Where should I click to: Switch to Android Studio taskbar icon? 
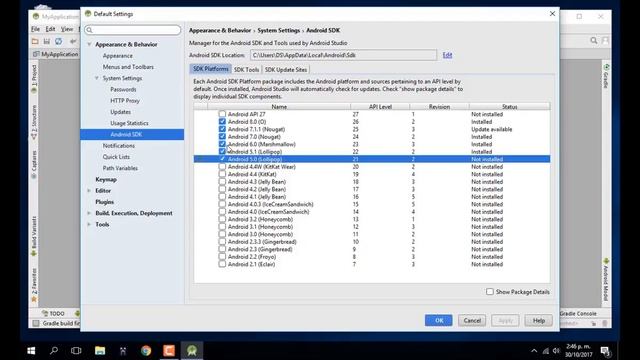tap(192, 351)
